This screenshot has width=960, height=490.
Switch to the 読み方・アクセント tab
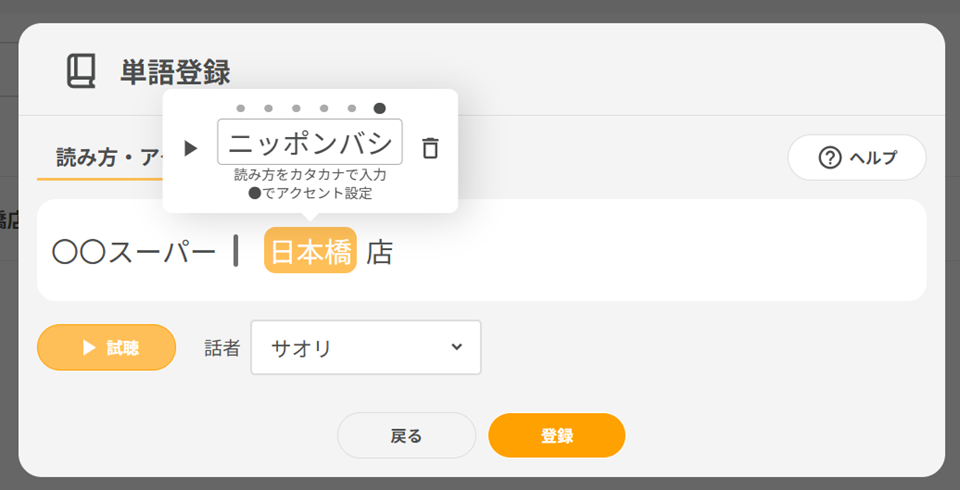click(100, 158)
